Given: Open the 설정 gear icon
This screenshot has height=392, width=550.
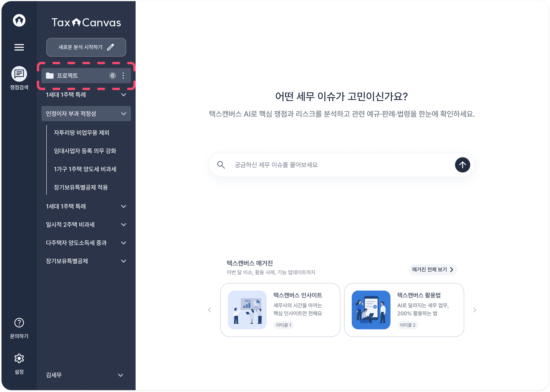Looking at the screenshot, I should pos(19,358).
